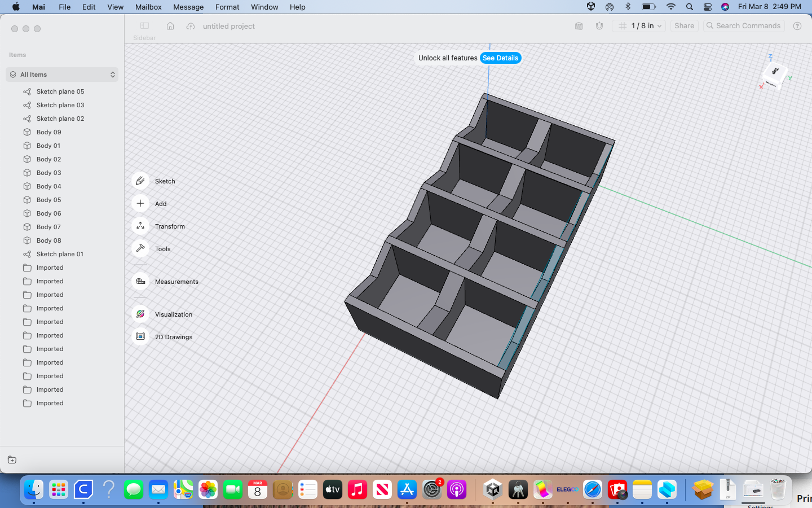Click the Home icon in the toolbar
Screen dimensions: 812x508
pyautogui.click(x=170, y=25)
